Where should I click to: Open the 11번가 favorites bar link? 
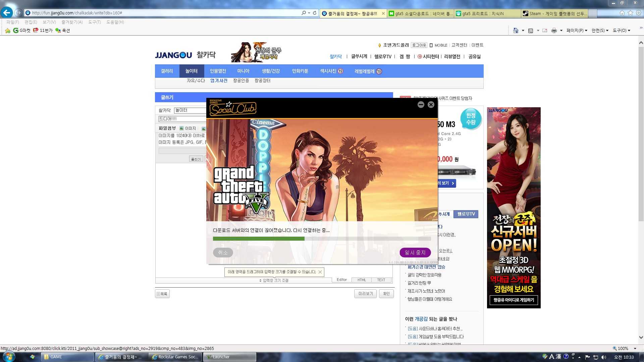pyautogui.click(x=43, y=31)
